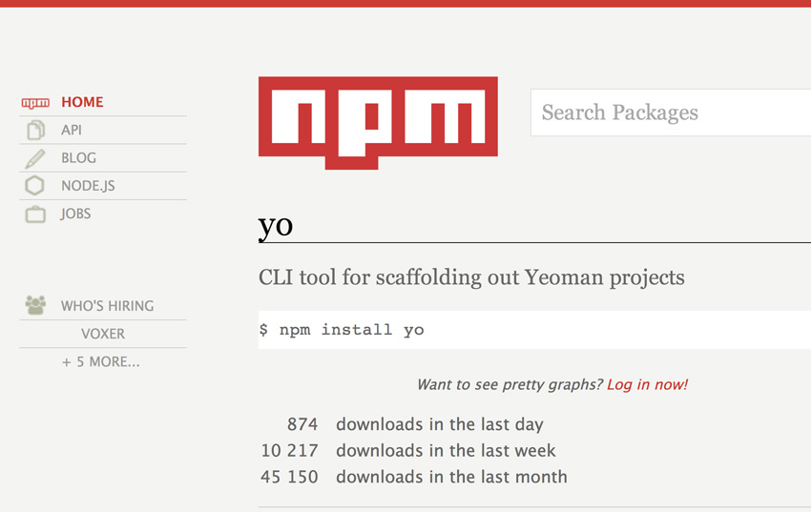Open the BLOG menu link
Image resolution: width=812 pixels, height=512 pixels.
pyautogui.click(x=78, y=158)
